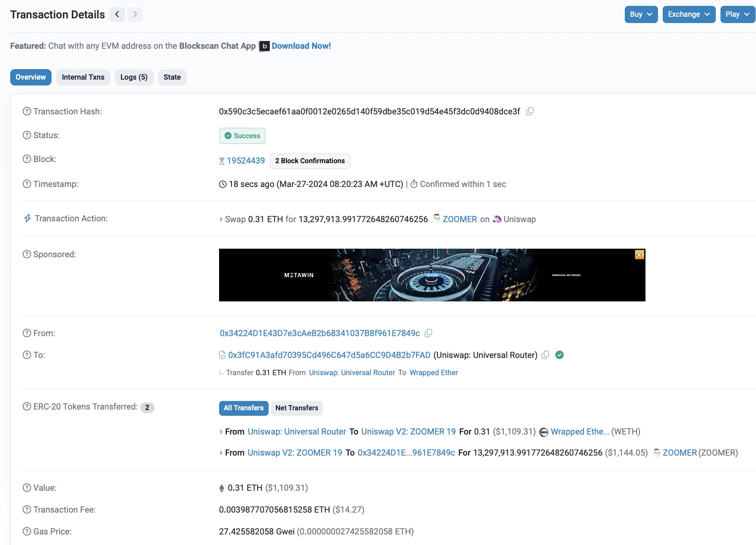Open the Exchange dropdown menu
This screenshot has height=545, width=756.
click(688, 14)
